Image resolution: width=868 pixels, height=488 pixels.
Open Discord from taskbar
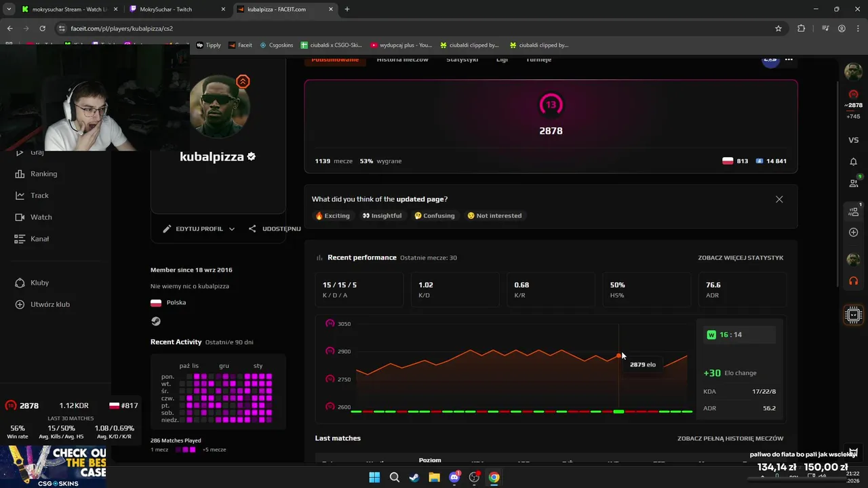coord(454,477)
